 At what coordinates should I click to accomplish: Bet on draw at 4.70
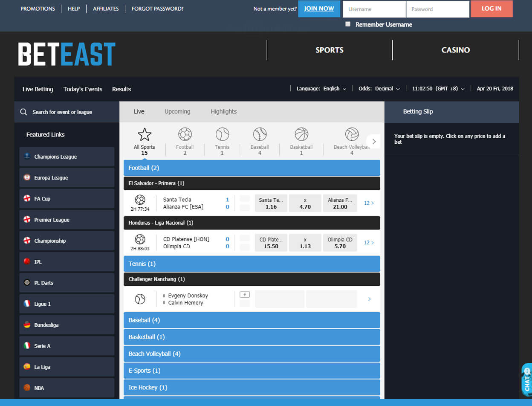coord(305,203)
